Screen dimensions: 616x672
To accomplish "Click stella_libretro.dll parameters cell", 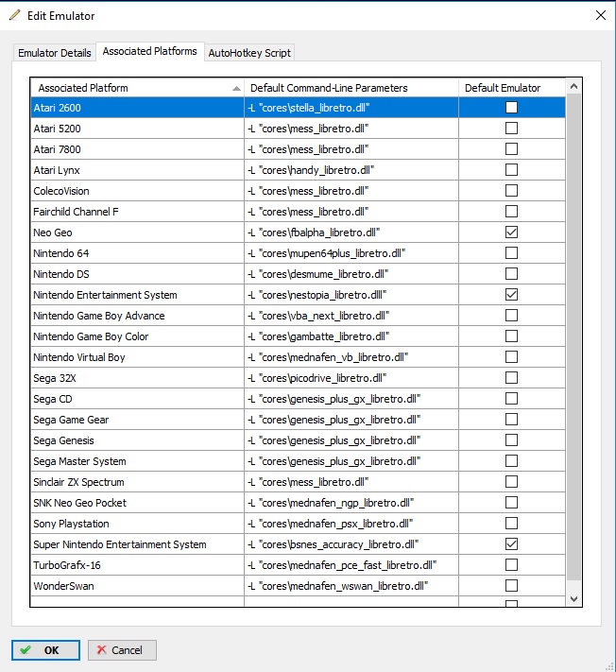I will [351, 108].
